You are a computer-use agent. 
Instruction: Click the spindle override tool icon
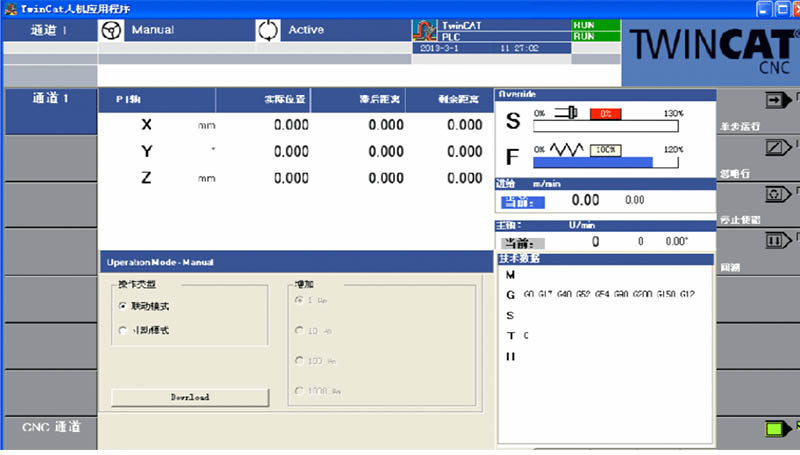coord(566,112)
